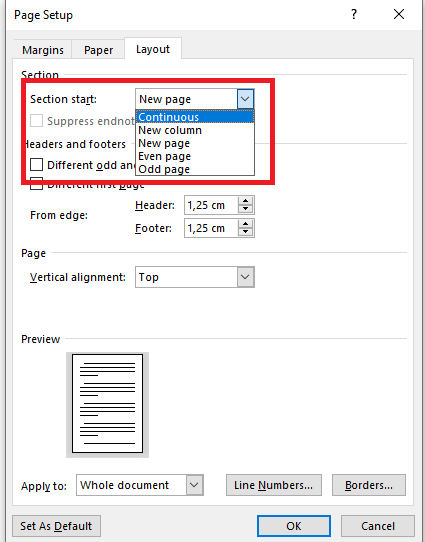The width and height of the screenshot is (425, 542).
Task: Increase Header distance with up arrow
Action: coord(246,201)
